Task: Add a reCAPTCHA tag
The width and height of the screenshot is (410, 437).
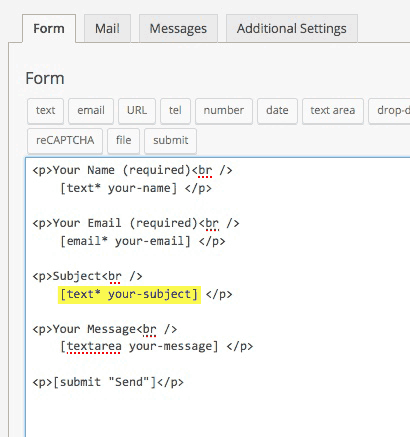Action: pos(65,140)
